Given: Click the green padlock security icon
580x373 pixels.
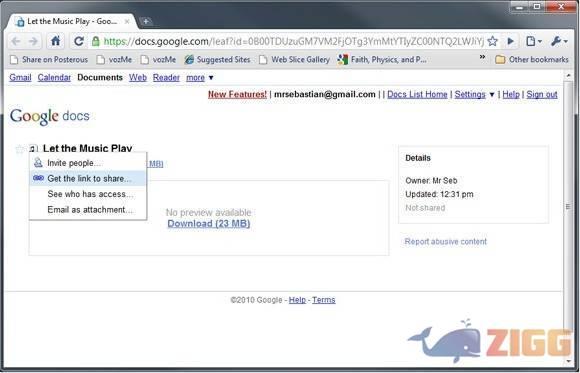Looking at the screenshot, I should tap(96, 41).
